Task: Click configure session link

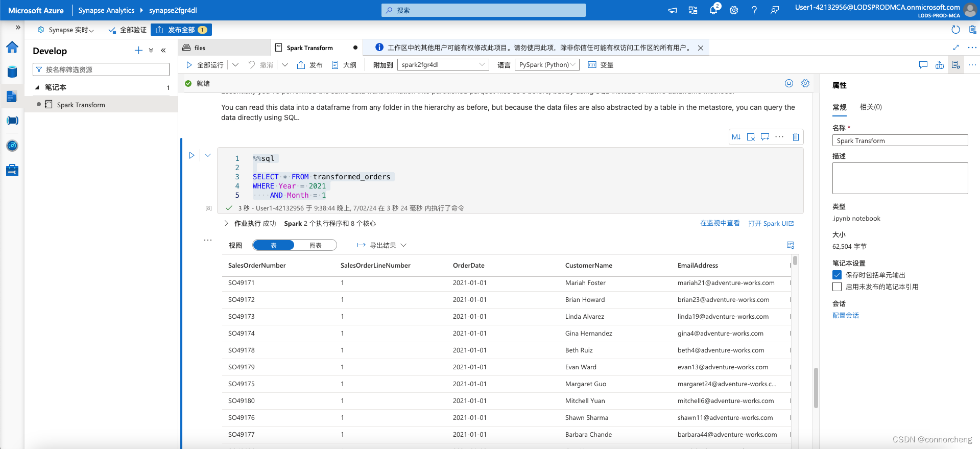Action: tap(846, 316)
